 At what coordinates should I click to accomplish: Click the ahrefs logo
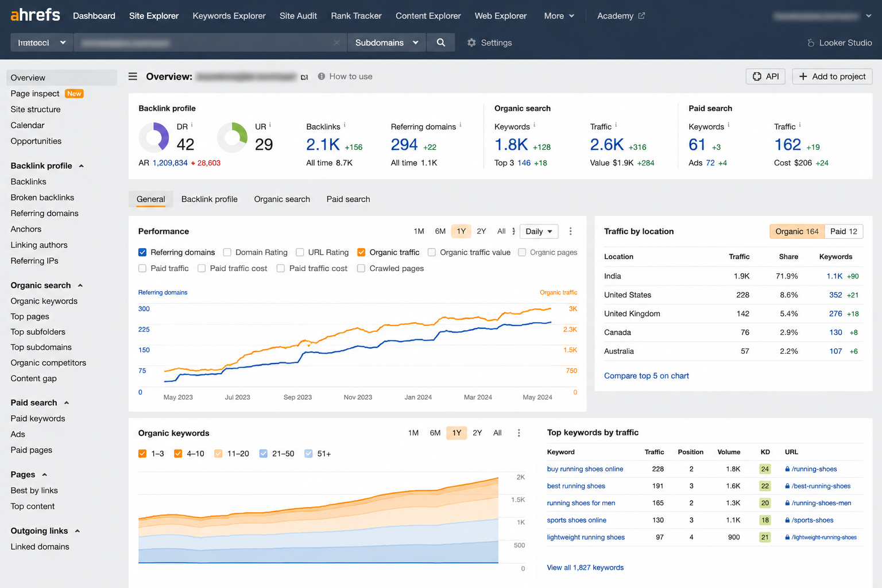[35, 15]
